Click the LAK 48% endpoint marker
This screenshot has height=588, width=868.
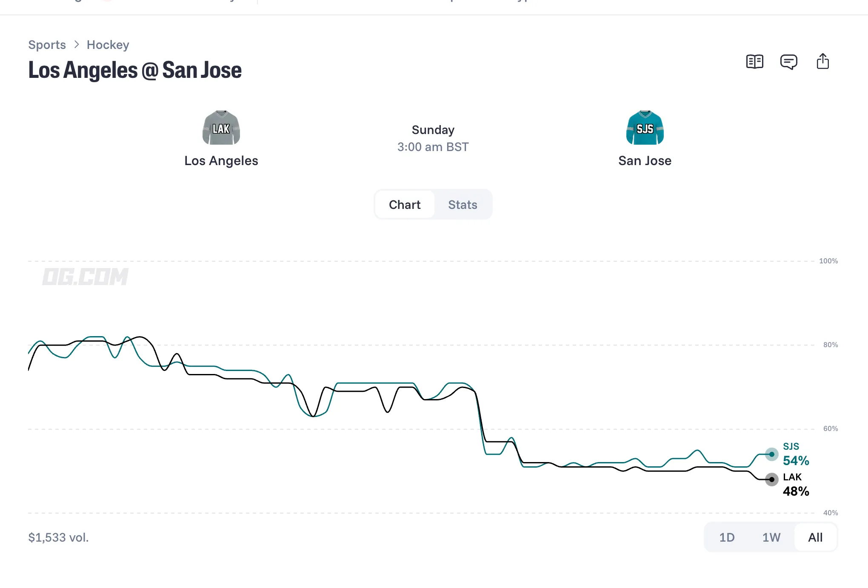click(x=771, y=480)
